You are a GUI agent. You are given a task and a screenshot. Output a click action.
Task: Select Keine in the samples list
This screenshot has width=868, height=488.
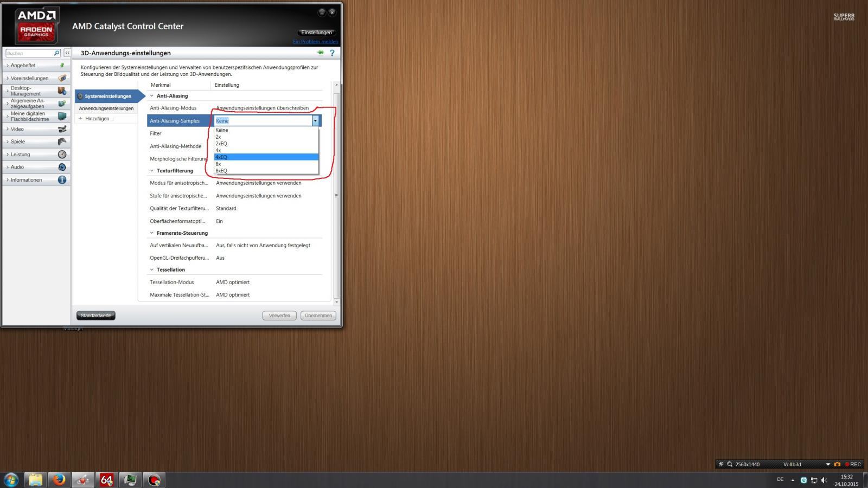(266, 130)
